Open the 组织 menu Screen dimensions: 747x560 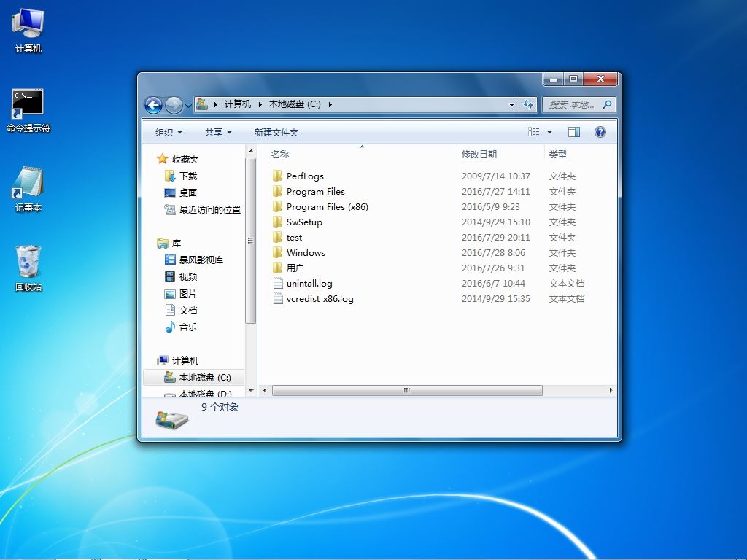[x=169, y=133]
